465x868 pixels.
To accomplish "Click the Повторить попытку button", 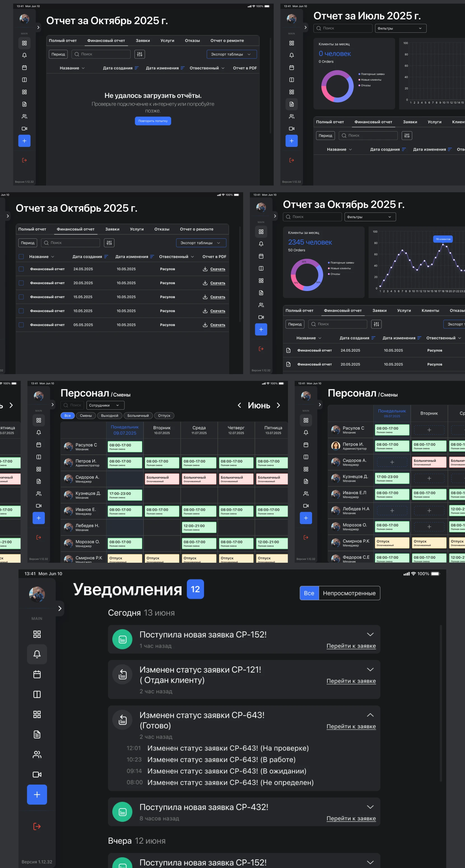I will click(x=153, y=121).
